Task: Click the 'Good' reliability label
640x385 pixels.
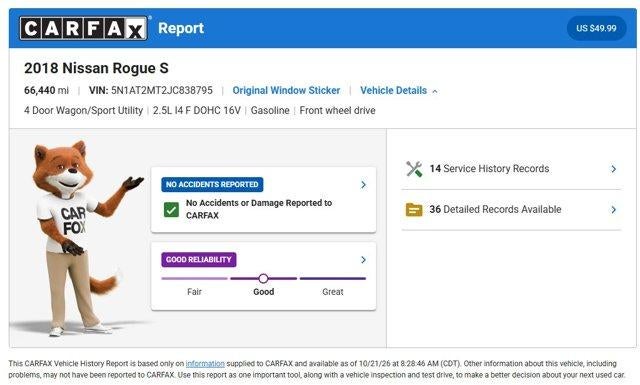Action: point(264,292)
